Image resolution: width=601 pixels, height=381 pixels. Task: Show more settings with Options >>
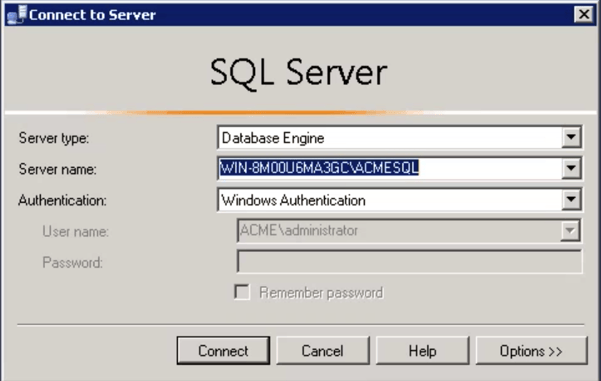coord(531,350)
